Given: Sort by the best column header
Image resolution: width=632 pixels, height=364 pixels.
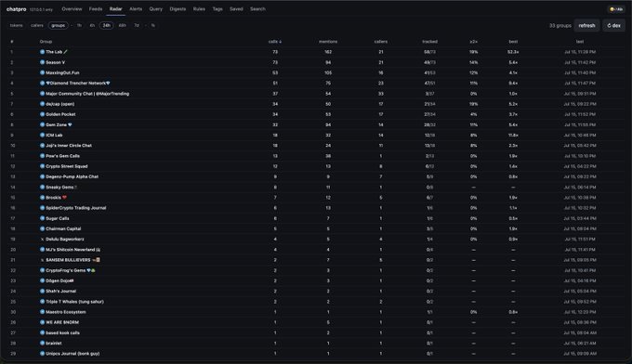Looking at the screenshot, I should click(x=513, y=42).
